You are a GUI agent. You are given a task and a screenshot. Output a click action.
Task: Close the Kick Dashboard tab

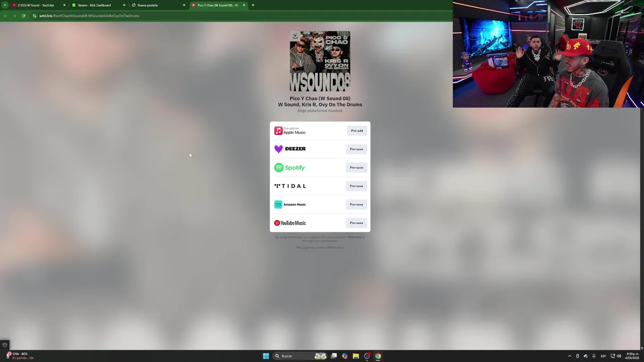[124, 5]
